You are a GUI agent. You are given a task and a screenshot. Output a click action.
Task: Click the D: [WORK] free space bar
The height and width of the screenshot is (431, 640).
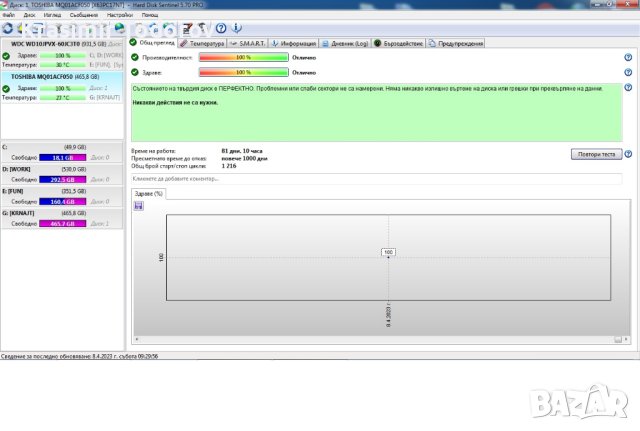coord(71,180)
